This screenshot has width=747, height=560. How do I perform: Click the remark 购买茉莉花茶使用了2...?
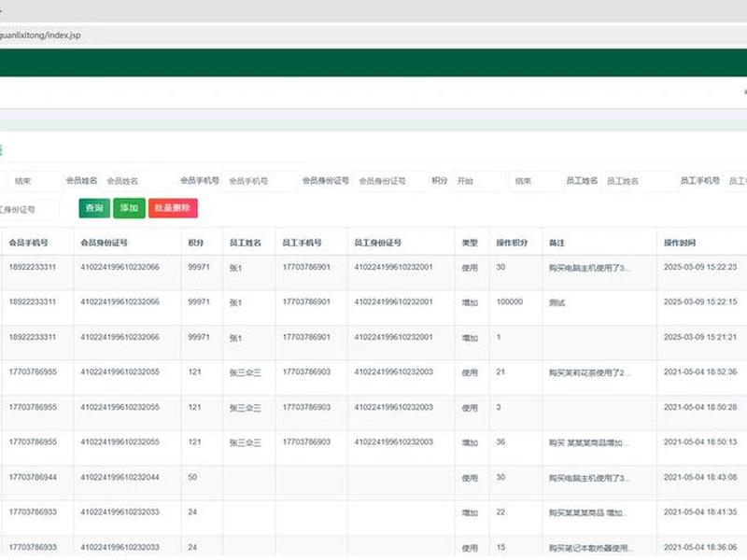click(590, 372)
